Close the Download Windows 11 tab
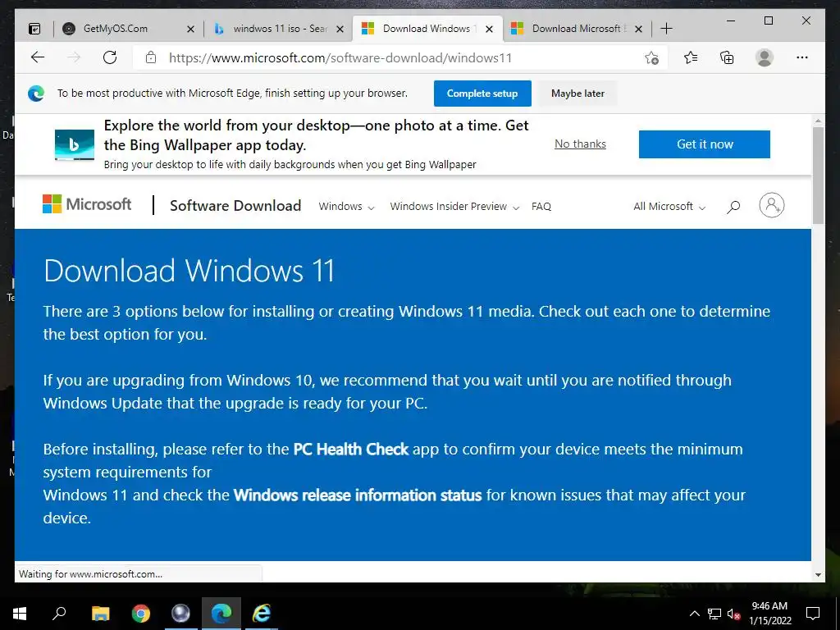This screenshot has width=840, height=630. tap(489, 29)
